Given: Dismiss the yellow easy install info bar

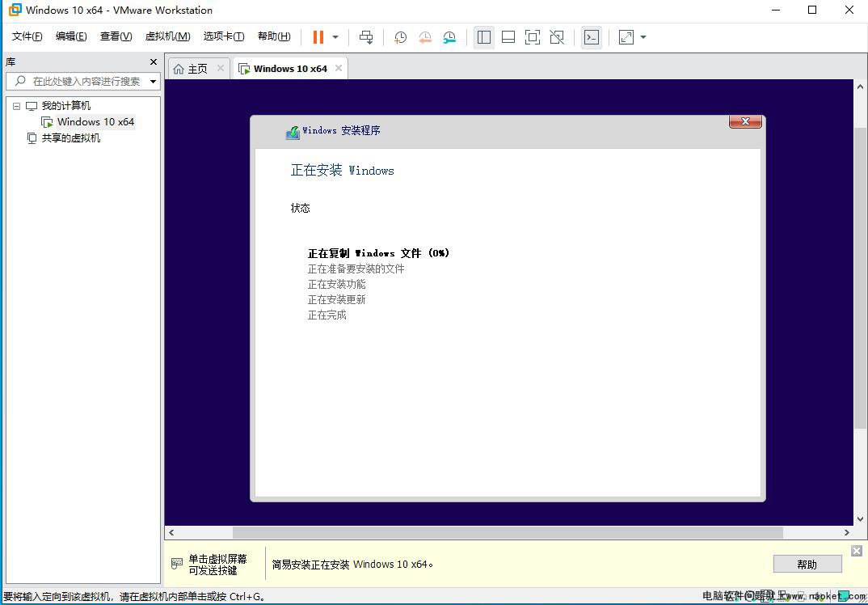Looking at the screenshot, I should point(857,551).
